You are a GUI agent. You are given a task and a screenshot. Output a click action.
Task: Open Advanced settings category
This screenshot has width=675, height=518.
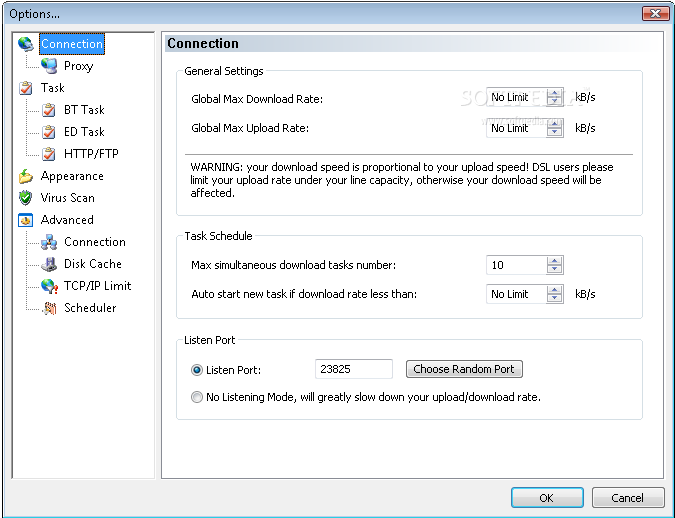coord(67,220)
